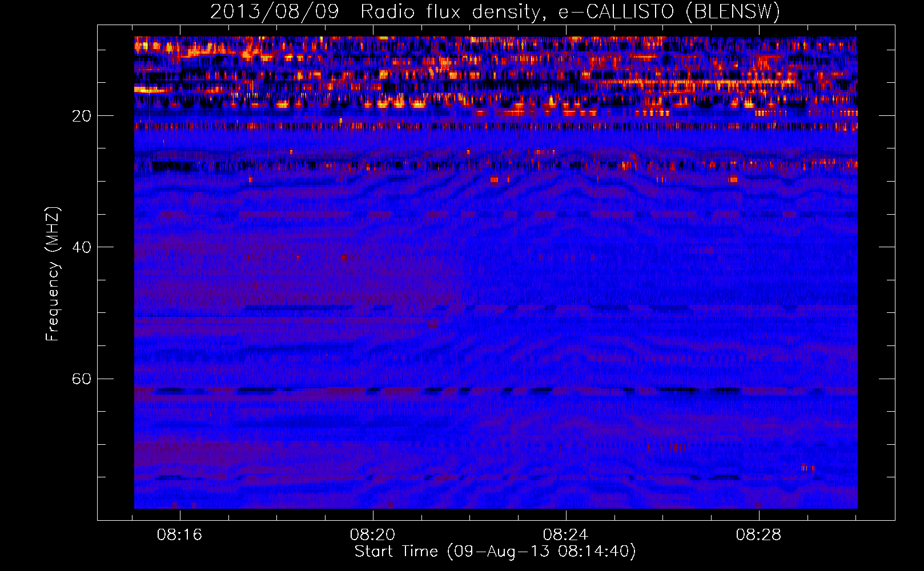Click the 08:24 time tick label

(566, 535)
